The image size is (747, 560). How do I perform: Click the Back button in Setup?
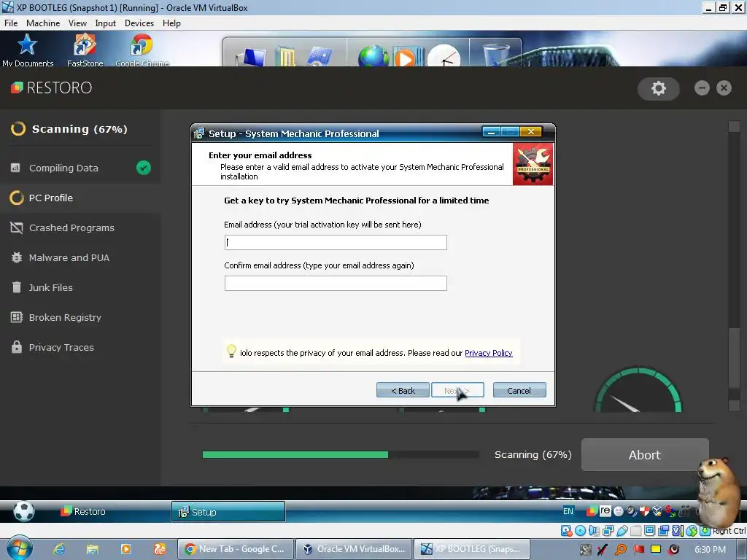[403, 390]
